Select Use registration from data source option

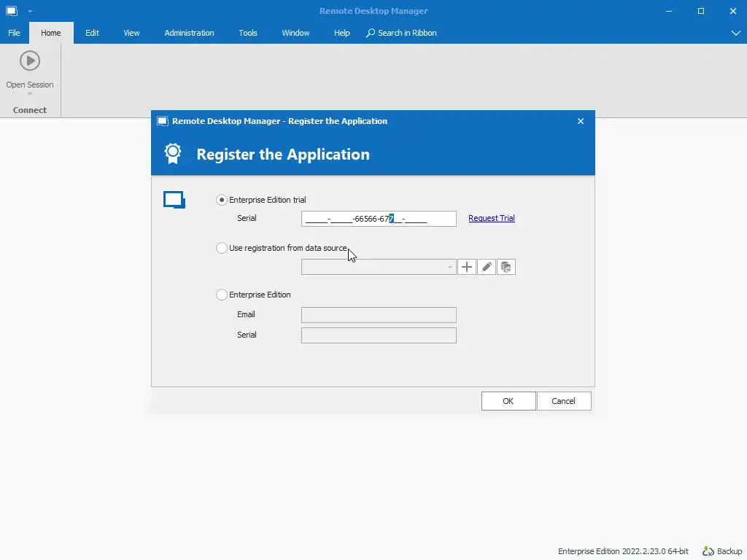[x=222, y=248]
